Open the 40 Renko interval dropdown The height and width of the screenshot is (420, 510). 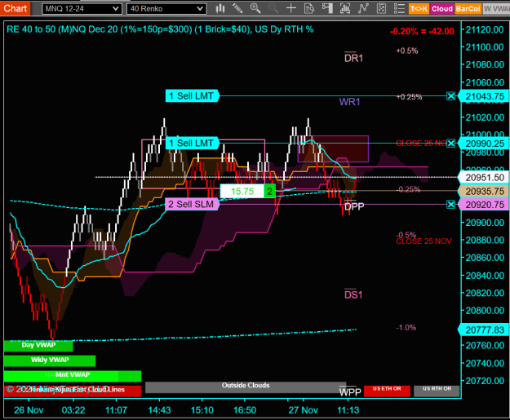[166, 9]
